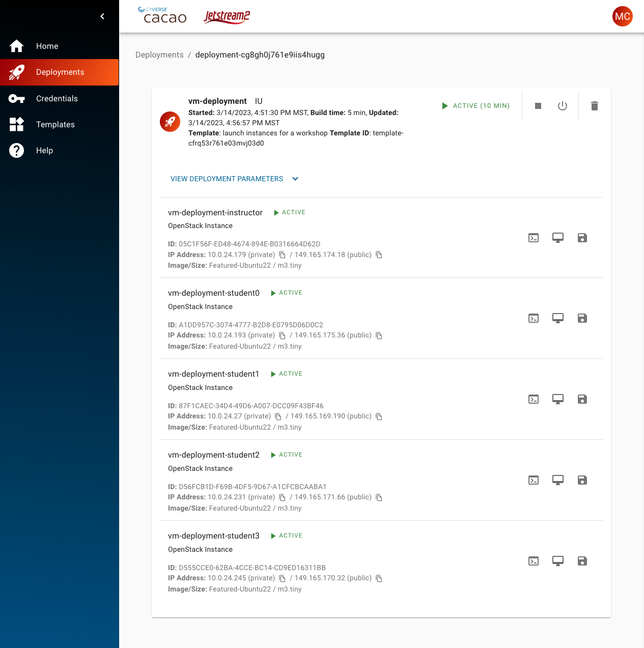Collapse the sidebar with the left chevron
The height and width of the screenshot is (648, 644).
tap(102, 16)
